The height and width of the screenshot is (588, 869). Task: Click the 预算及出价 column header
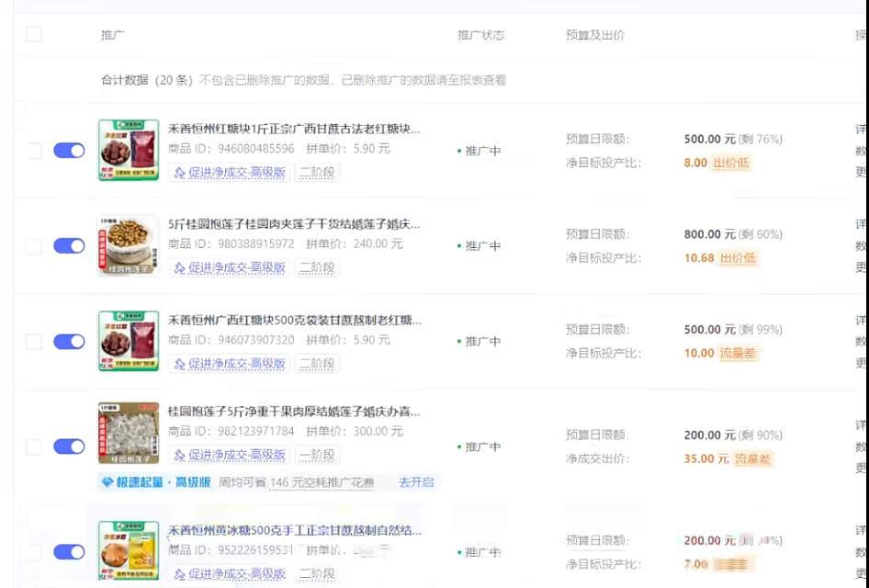pos(594,35)
